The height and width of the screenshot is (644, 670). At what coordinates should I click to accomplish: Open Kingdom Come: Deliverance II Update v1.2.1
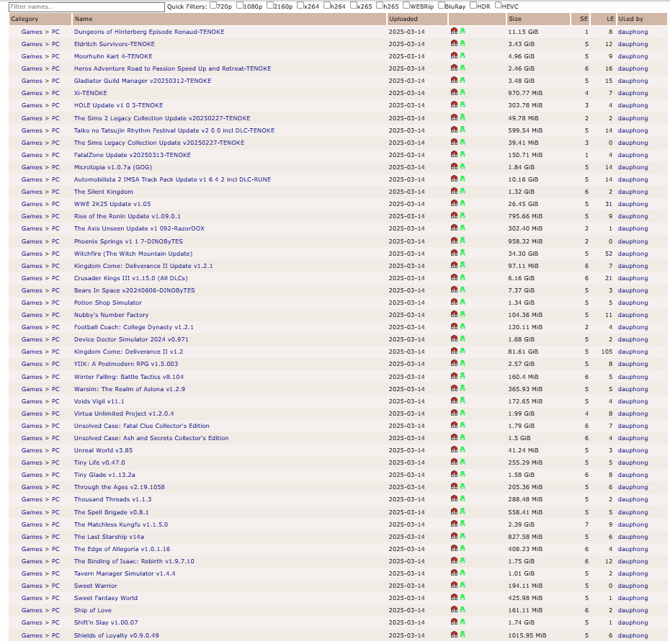pyautogui.click(x=143, y=266)
